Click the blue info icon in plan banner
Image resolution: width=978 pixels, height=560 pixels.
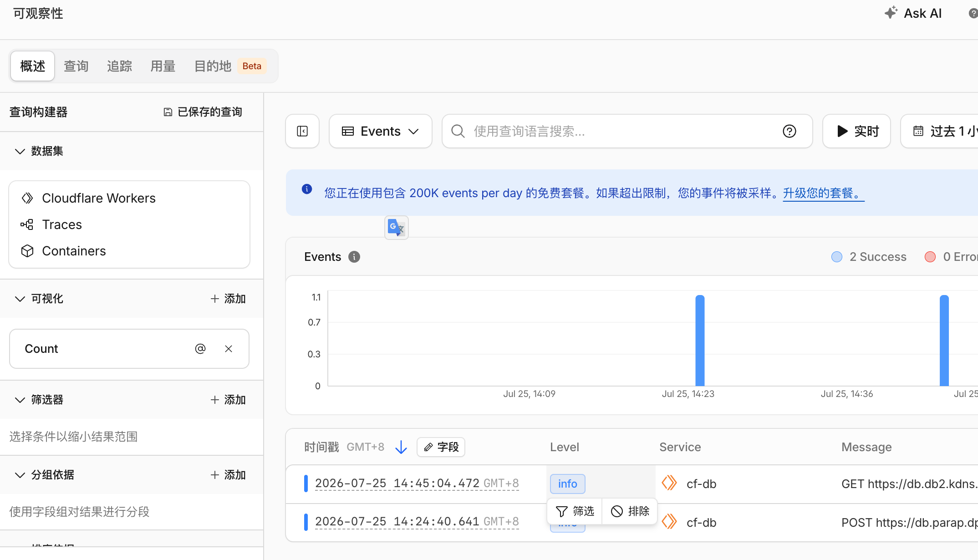[307, 189]
